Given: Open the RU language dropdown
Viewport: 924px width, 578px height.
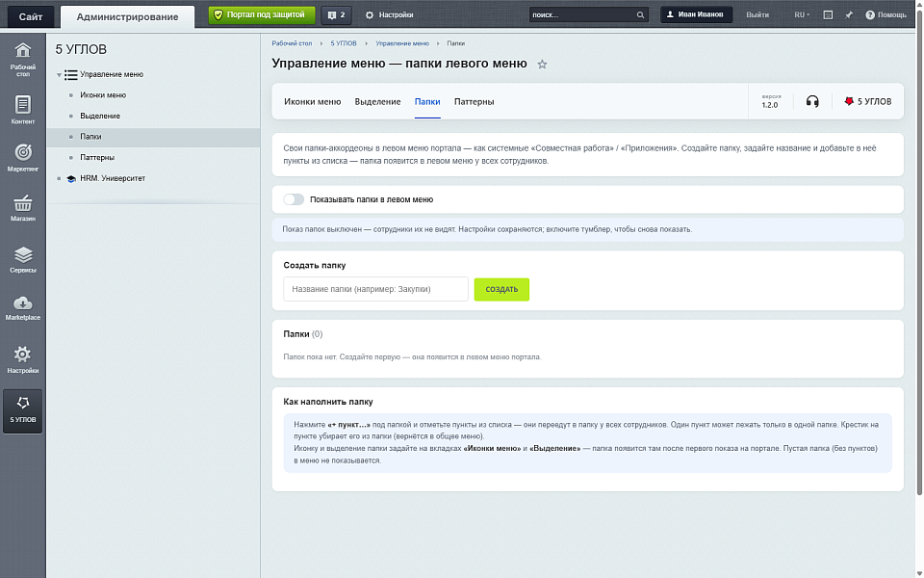Looking at the screenshot, I should click(x=802, y=14).
